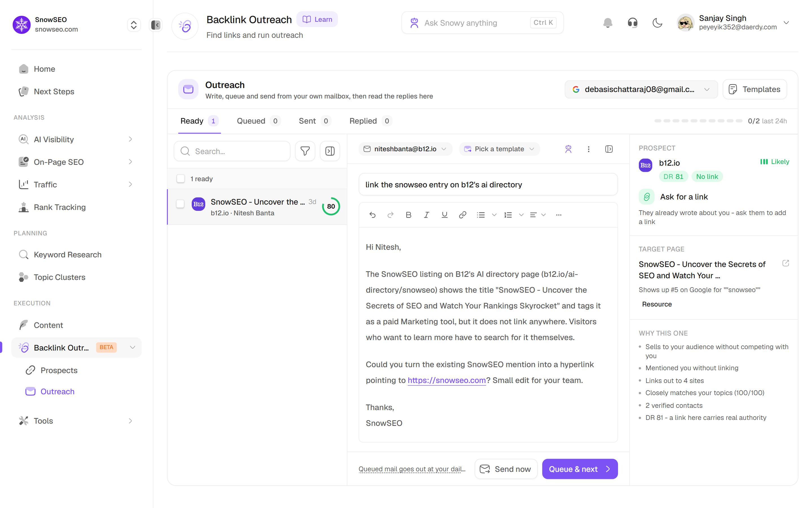Undo the last edit
Image resolution: width=812 pixels, height=508 pixels.
pyautogui.click(x=372, y=215)
